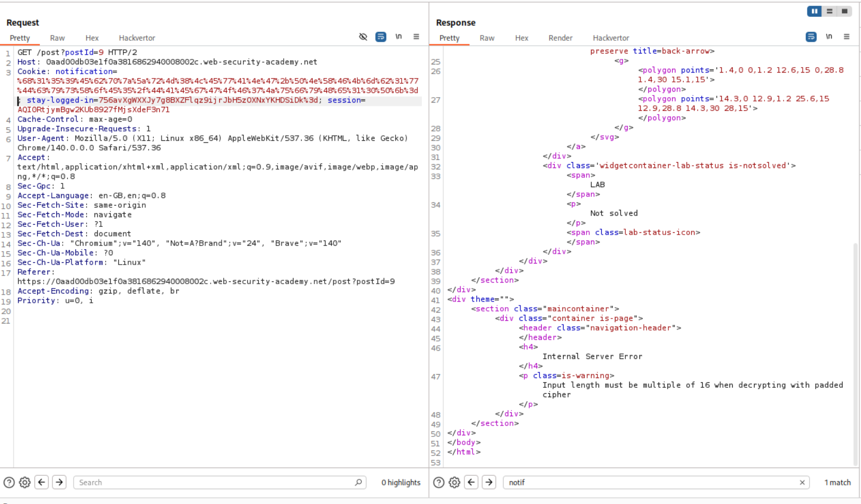Switch to Request Hackvertor tab
Screen dimensions: 861x504
tap(137, 38)
